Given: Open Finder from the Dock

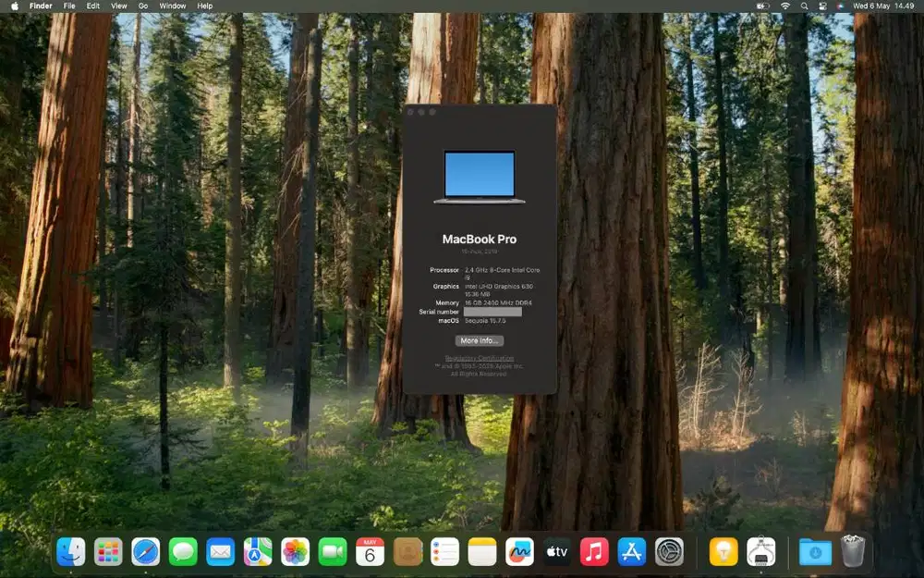Looking at the screenshot, I should pyautogui.click(x=71, y=552).
